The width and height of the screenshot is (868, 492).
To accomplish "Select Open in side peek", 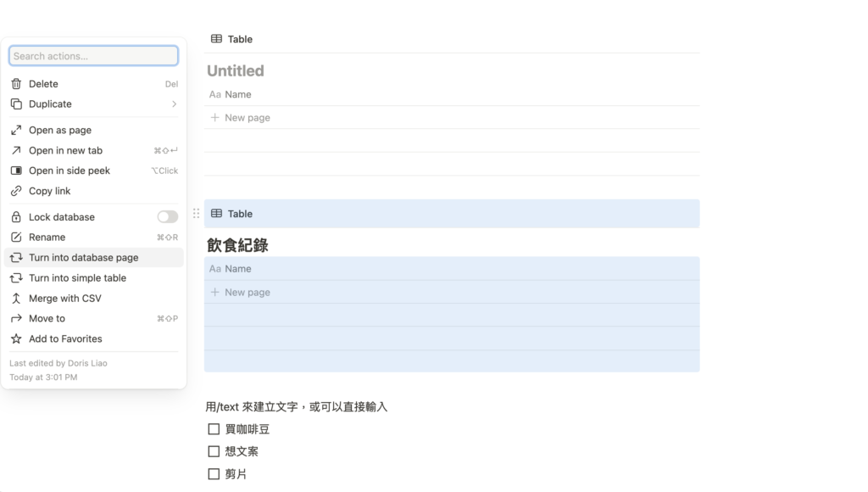I will (x=70, y=171).
